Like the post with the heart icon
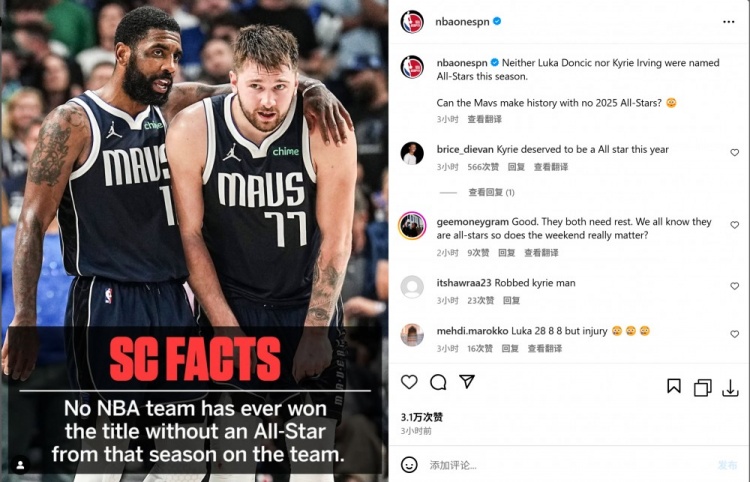750x482 pixels. click(409, 382)
